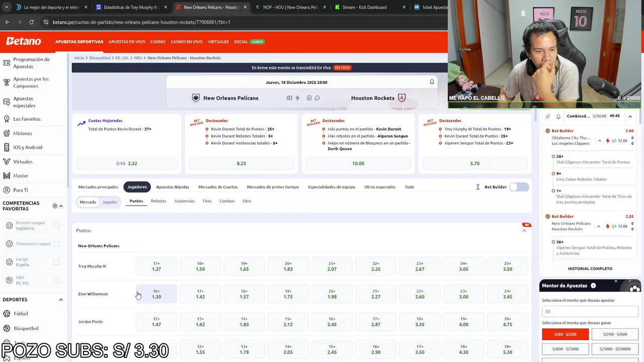644x362 pixels.
Task: Select Jordan Poole 15+ odds 2.12
Action: click(x=288, y=322)
